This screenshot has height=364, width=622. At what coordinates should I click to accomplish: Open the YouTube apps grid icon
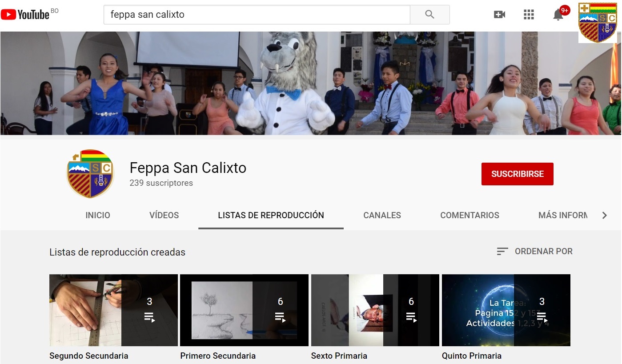(529, 15)
